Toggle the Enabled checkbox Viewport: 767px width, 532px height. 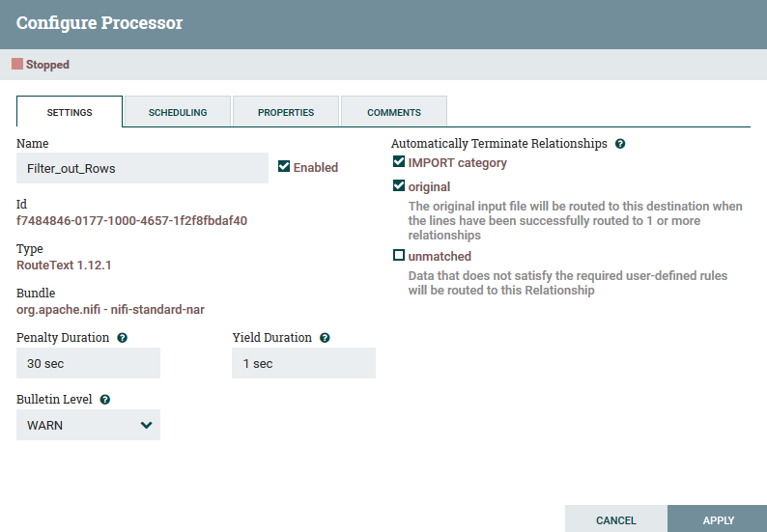pyautogui.click(x=284, y=166)
